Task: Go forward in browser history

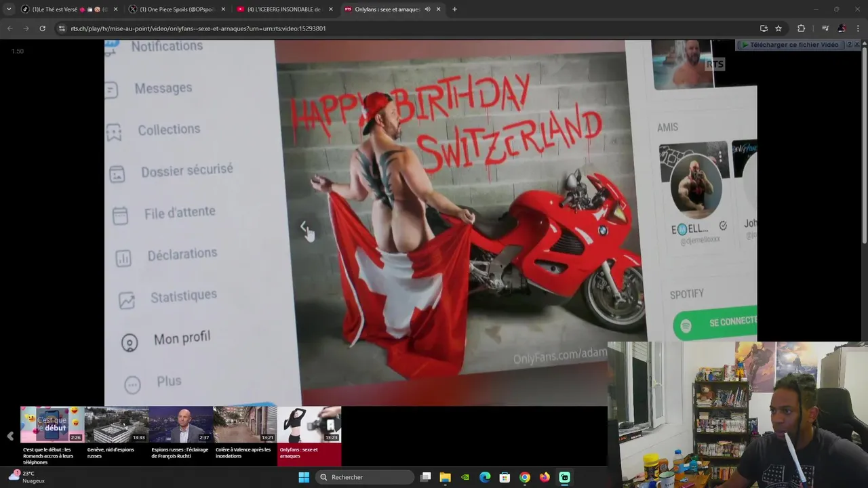Action: pos(26,28)
